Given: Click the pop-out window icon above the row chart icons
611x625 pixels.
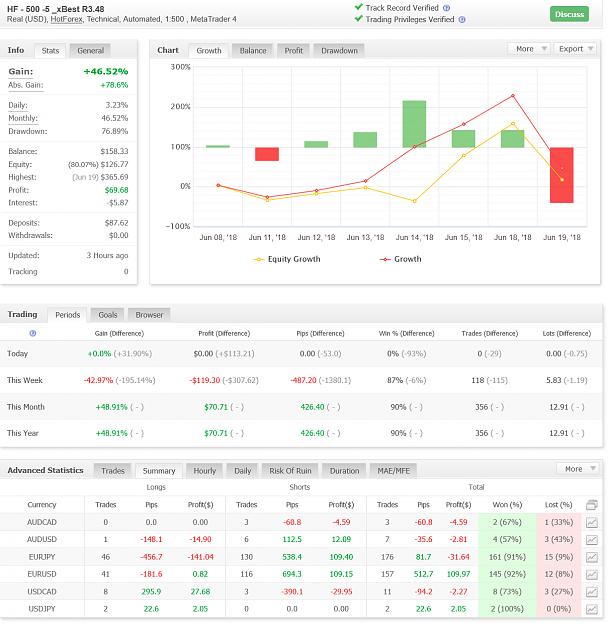Looking at the screenshot, I should point(591,505).
